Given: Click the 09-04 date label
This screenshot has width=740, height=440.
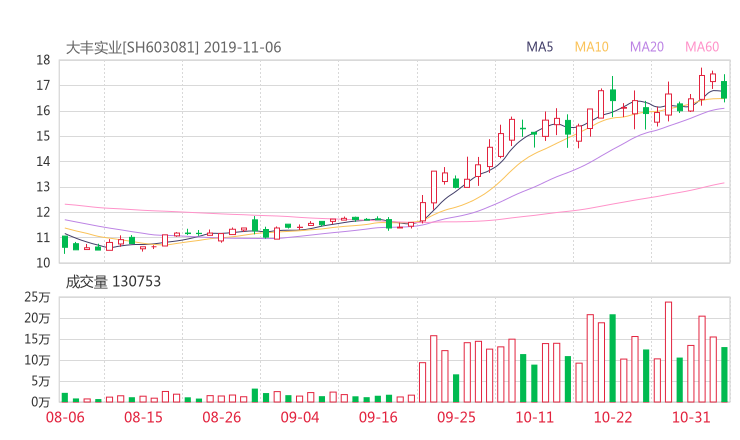Looking at the screenshot, I should [x=300, y=417].
